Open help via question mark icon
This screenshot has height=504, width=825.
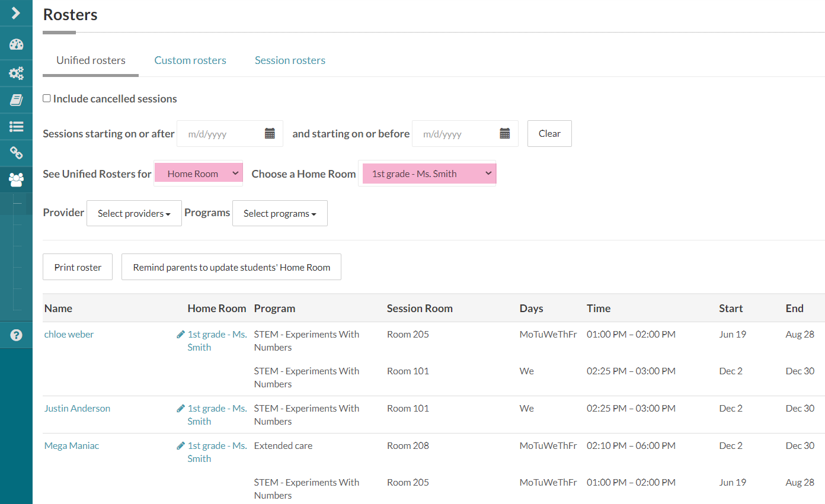16,335
